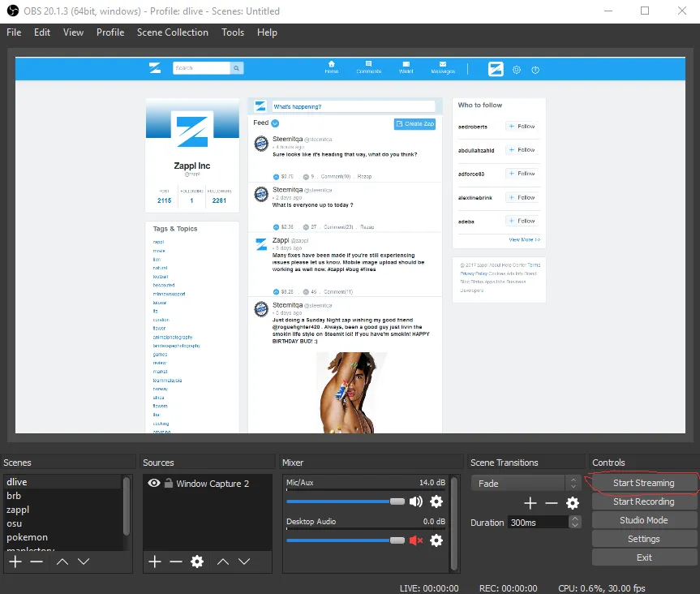Open the Help menu
The image size is (700, 594).
tap(267, 32)
